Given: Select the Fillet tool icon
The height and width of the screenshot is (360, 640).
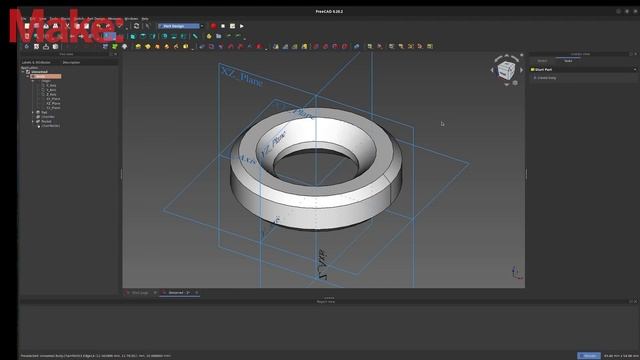Looking at the screenshot, I should (316, 47).
